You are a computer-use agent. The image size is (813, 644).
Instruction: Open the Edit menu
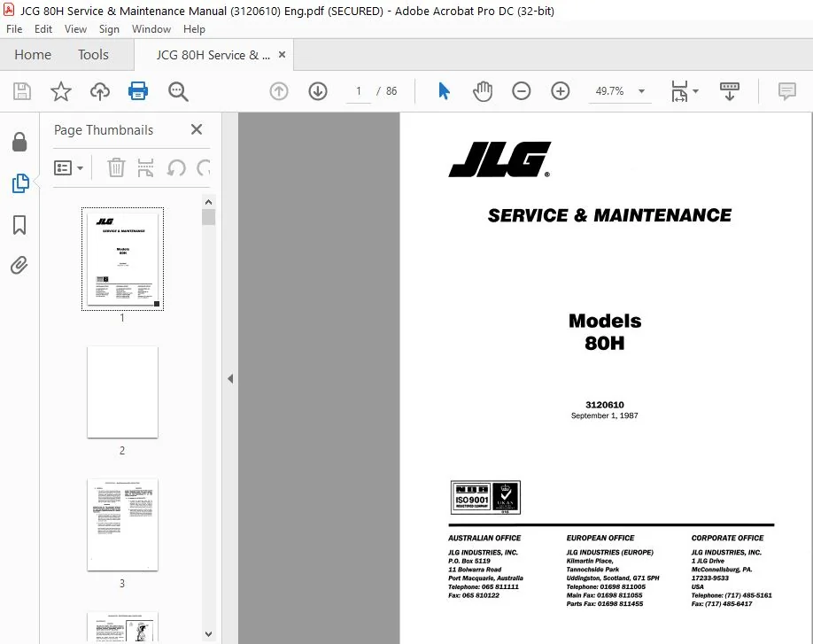[43, 29]
